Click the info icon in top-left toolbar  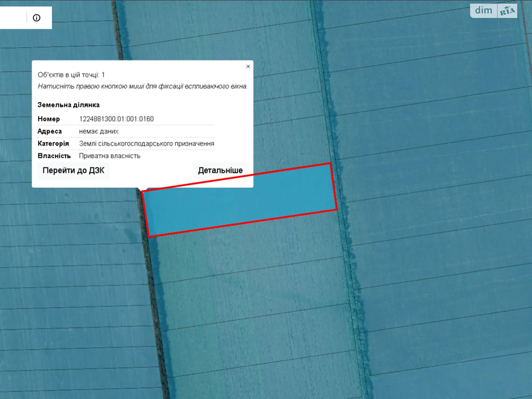click(37, 18)
